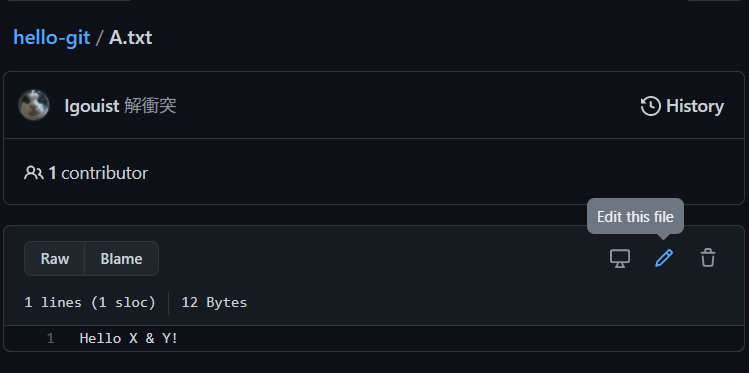
Task: Open lgouist's cat avatar image
Action: click(34, 105)
